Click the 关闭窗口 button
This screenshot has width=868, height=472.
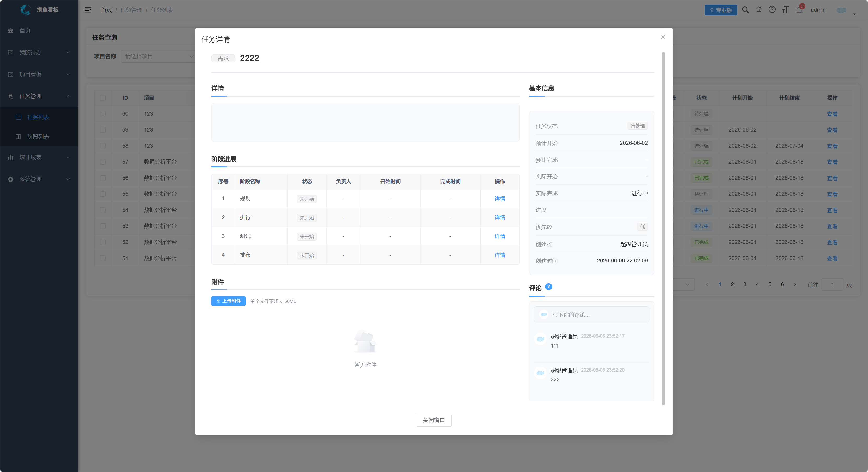[x=434, y=420]
